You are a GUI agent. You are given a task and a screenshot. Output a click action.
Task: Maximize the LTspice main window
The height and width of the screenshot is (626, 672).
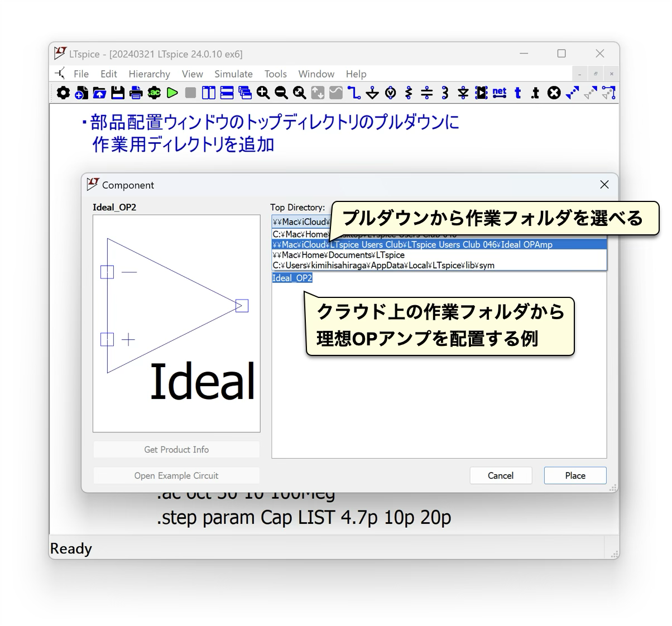561,54
